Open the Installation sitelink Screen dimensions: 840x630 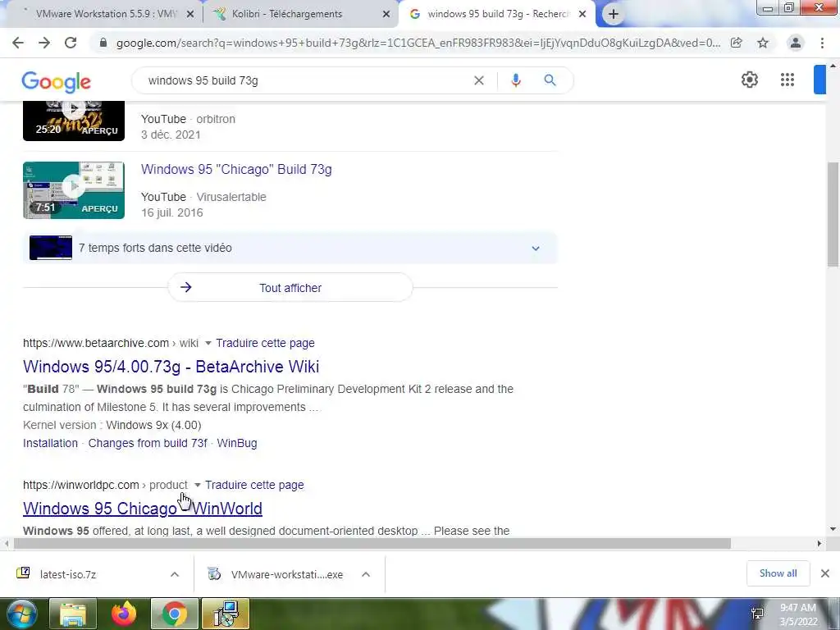50,443
